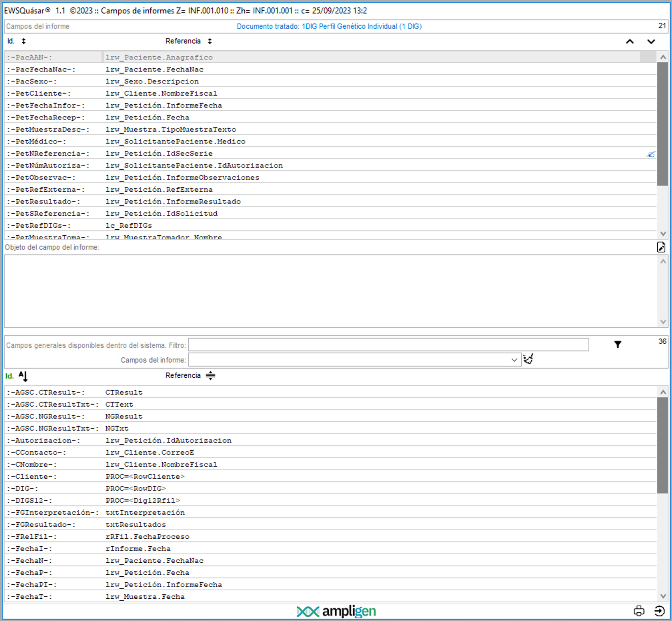This screenshot has height=621, width=672.
Task: Click the move-up chevron arrow
Action: point(629,42)
